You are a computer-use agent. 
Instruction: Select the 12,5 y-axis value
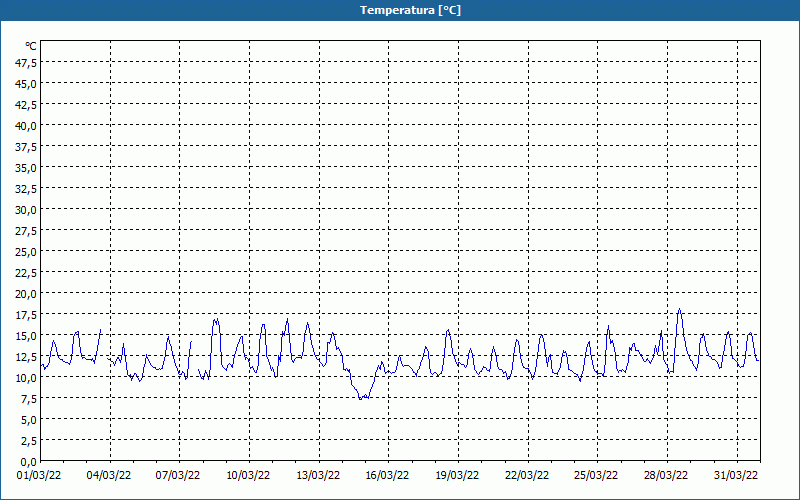27,357
